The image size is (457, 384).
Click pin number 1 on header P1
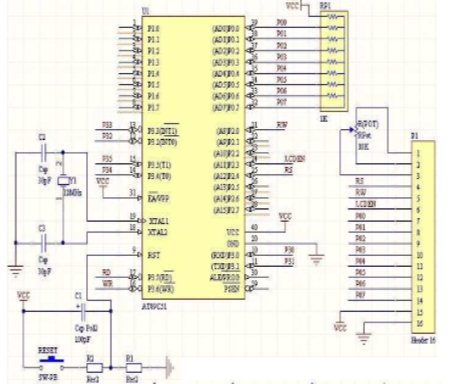click(x=418, y=154)
